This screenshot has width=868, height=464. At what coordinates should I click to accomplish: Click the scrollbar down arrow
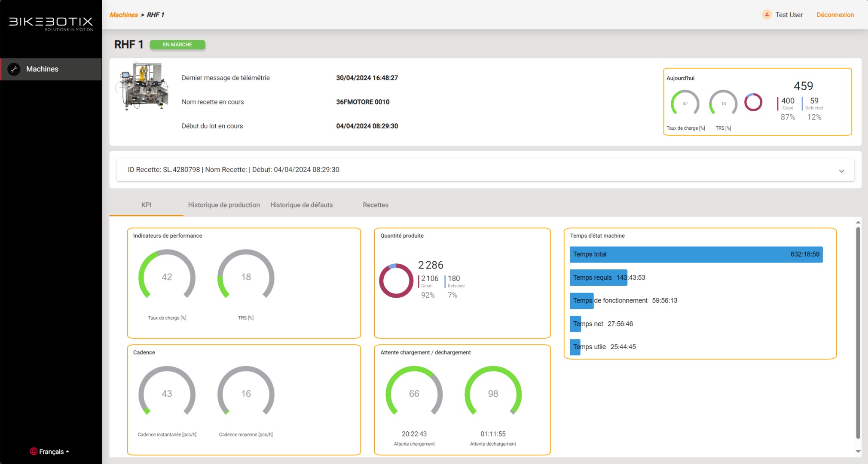point(858,452)
